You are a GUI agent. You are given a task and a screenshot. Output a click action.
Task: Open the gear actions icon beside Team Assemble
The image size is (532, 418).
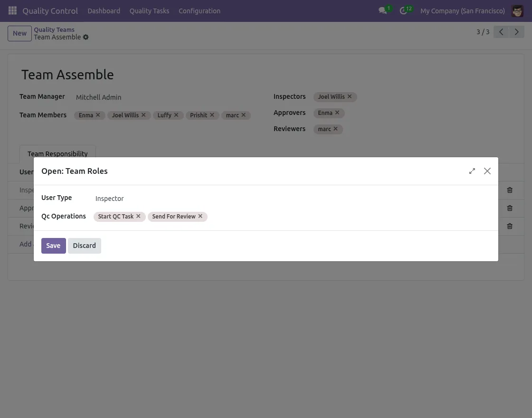(x=86, y=37)
